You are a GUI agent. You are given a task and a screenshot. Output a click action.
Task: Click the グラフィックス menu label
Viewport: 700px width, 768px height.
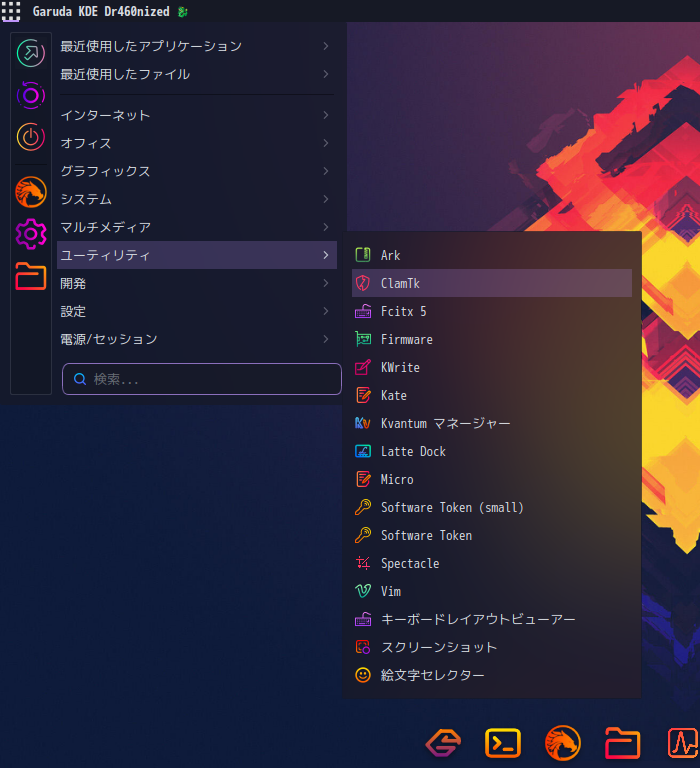coord(105,171)
